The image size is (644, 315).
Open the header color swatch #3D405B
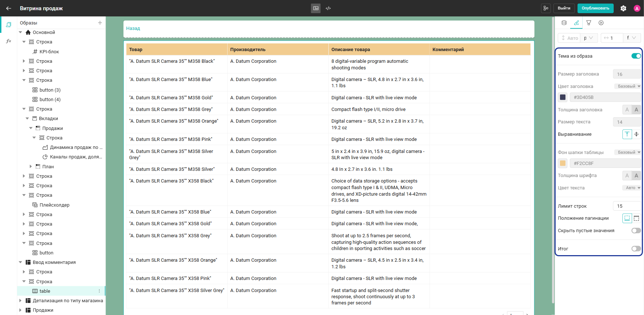tap(563, 97)
